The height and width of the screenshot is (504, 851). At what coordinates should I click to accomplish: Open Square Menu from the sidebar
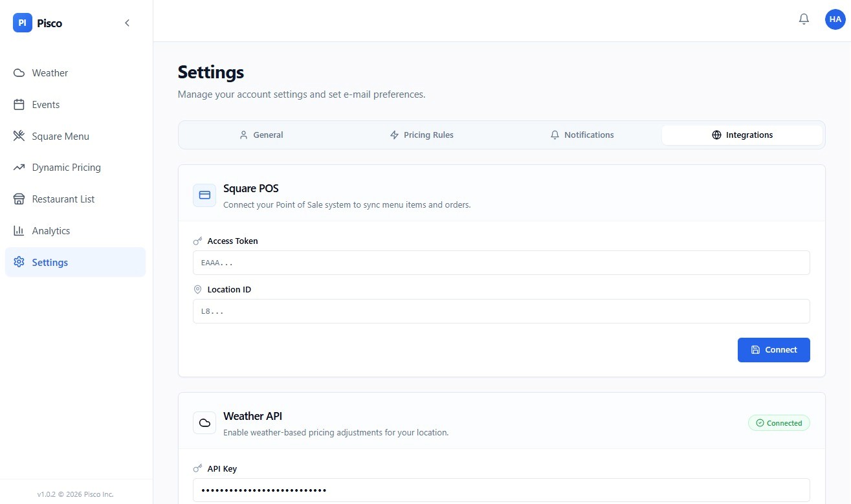[x=60, y=137]
